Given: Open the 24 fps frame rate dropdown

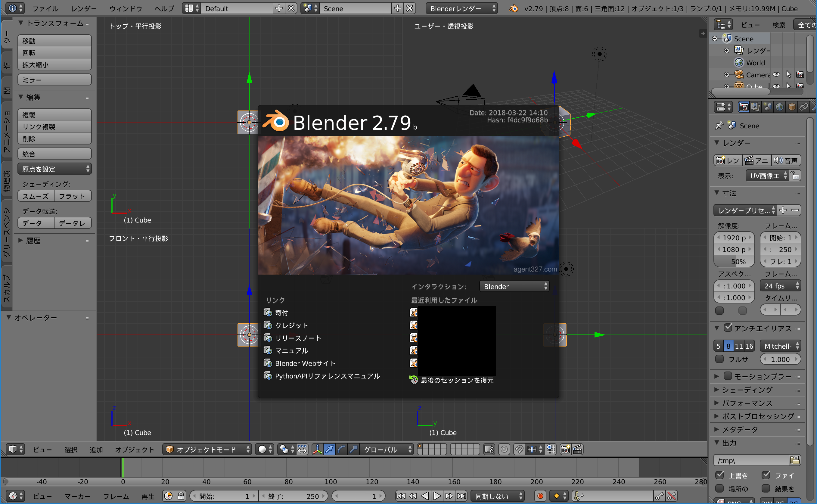Looking at the screenshot, I should click(x=780, y=286).
